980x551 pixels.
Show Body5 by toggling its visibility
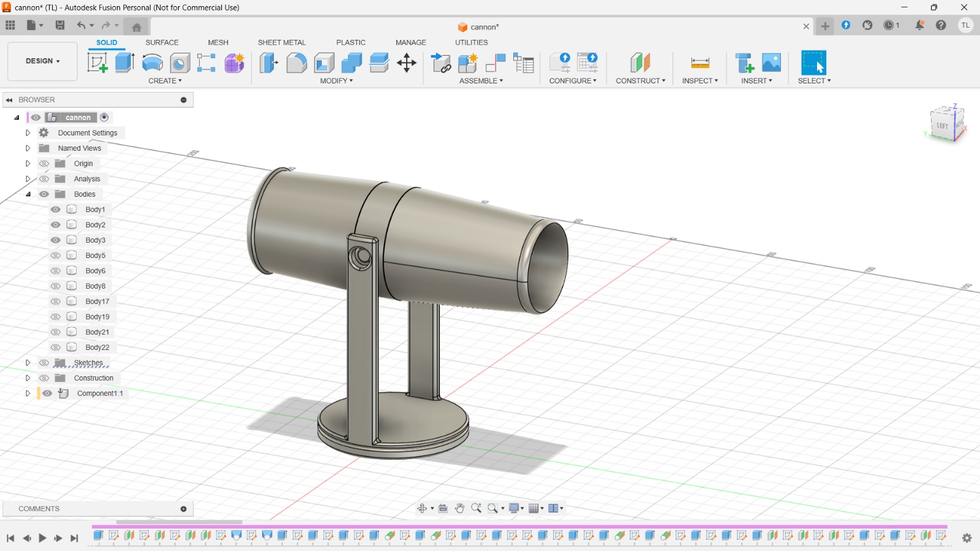pos(56,256)
